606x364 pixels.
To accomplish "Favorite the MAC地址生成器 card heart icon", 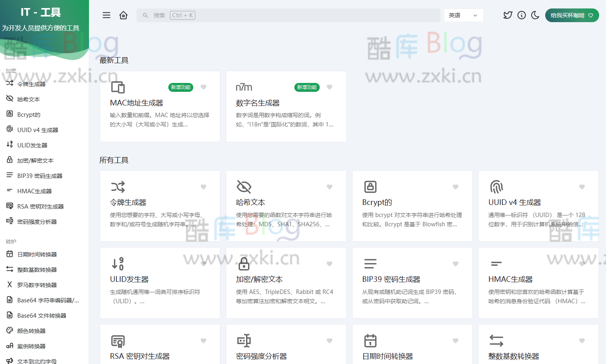I will (x=203, y=87).
